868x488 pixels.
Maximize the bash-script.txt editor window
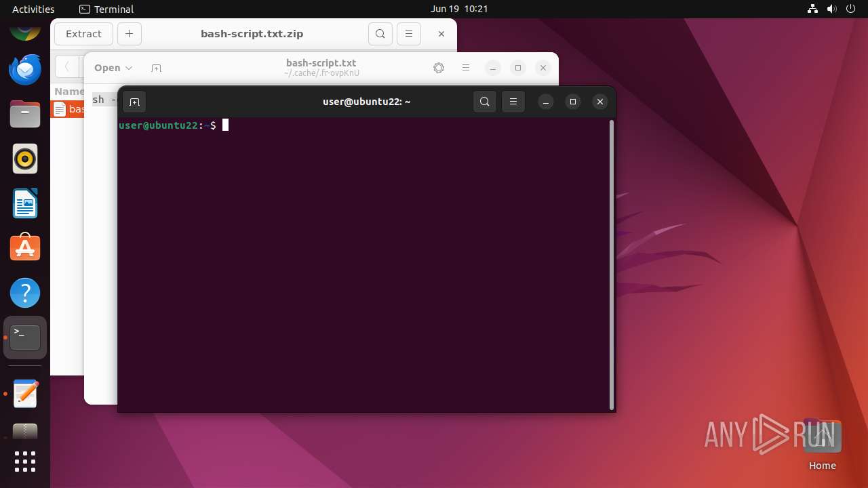pyautogui.click(x=518, y=68)
